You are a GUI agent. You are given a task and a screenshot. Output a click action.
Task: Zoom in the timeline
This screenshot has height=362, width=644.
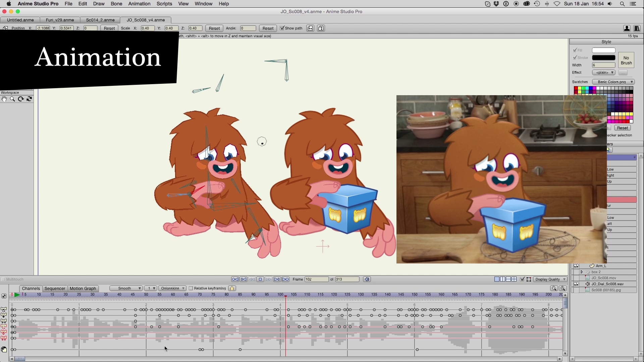click(x=563, y=288)
